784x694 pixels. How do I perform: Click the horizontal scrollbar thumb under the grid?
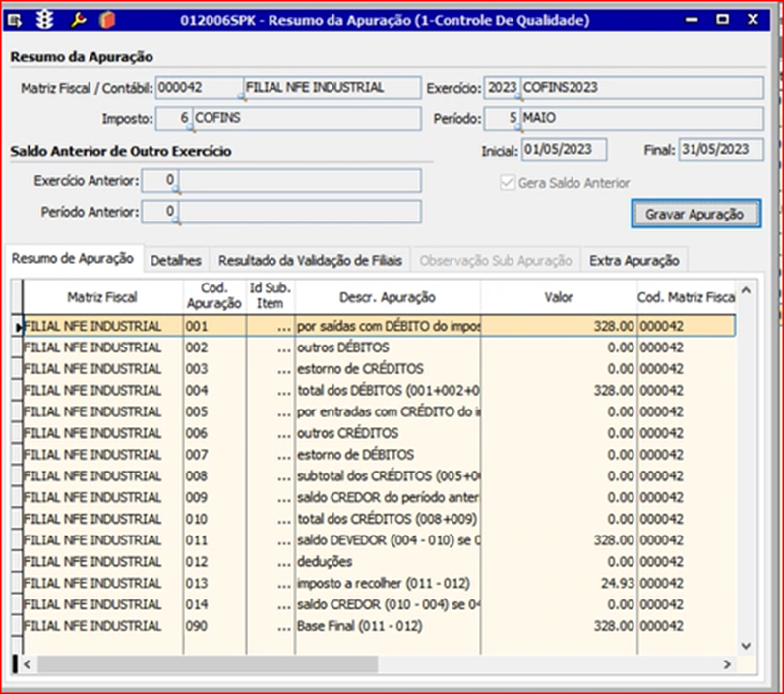pos(207,664)
